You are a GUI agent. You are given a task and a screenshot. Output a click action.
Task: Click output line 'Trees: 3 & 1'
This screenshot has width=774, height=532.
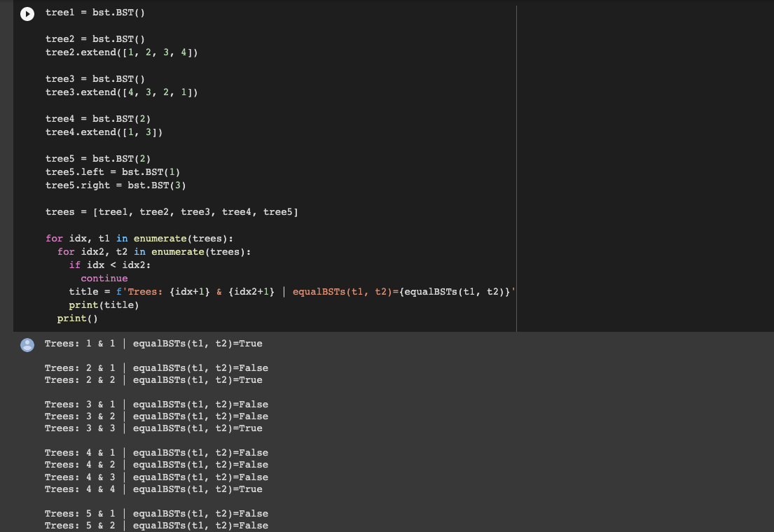156,405
